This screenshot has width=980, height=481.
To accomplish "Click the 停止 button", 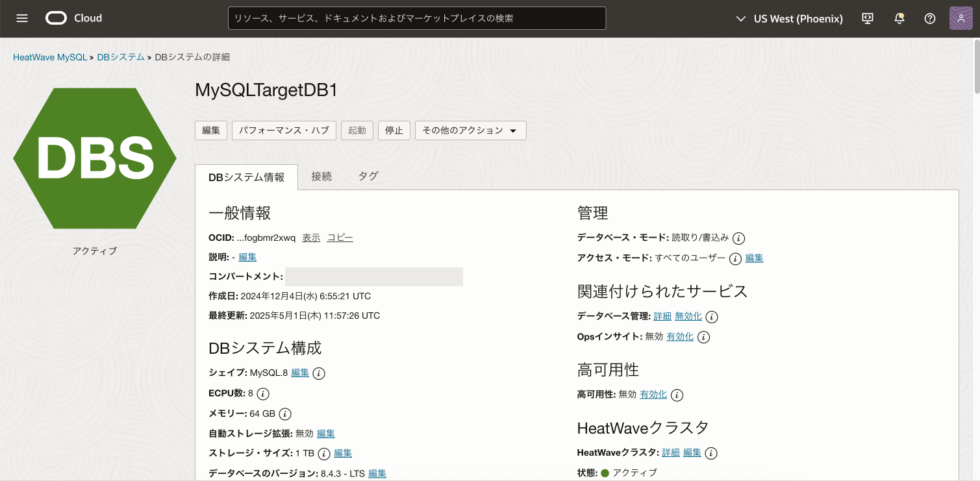I will (394, 130).
